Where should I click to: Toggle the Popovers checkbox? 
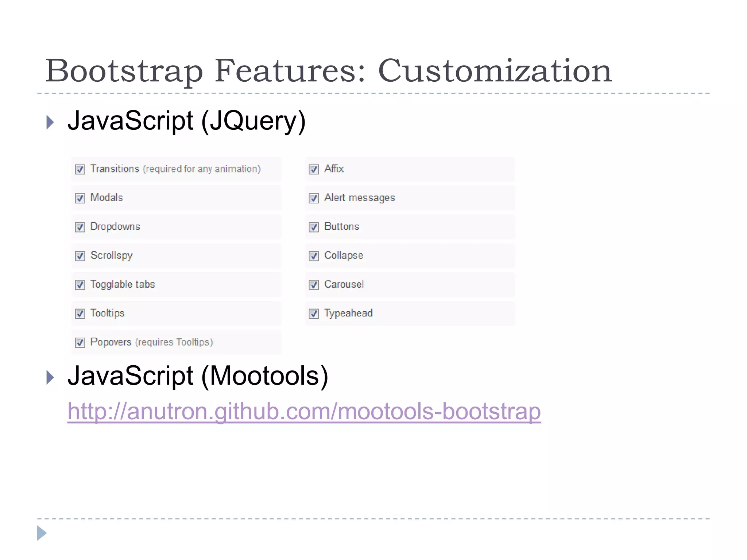(80, 342)
